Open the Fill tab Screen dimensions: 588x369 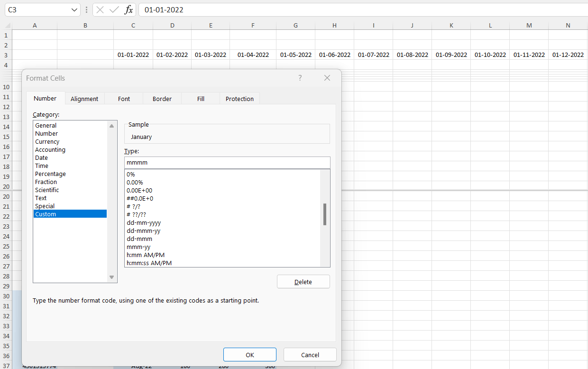coord(201,99)
